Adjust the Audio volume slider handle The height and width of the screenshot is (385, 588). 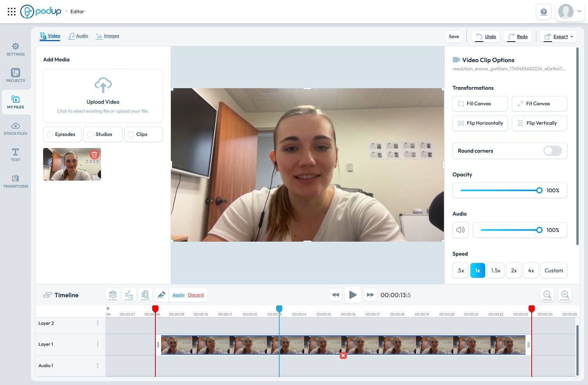pos(539,230)
